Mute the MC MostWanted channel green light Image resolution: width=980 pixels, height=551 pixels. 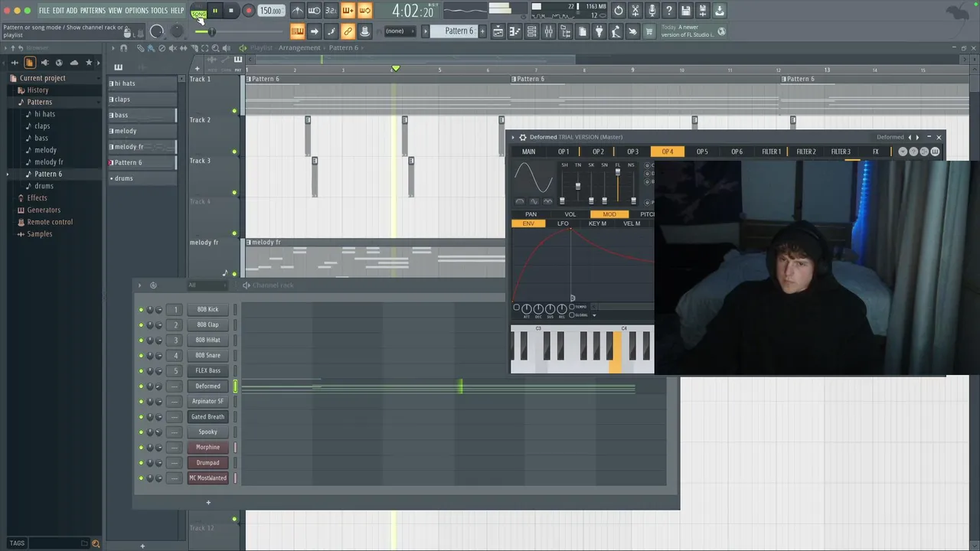point(141,478)
